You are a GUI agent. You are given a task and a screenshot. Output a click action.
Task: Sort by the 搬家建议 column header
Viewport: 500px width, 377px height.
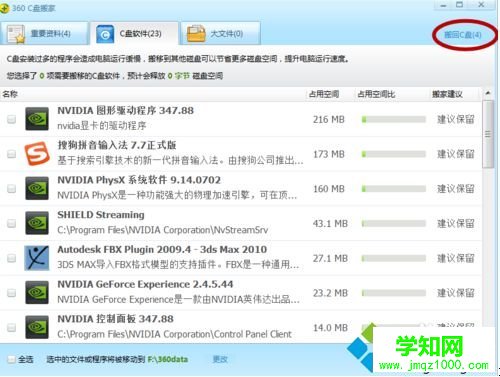[x=447, y=94]
